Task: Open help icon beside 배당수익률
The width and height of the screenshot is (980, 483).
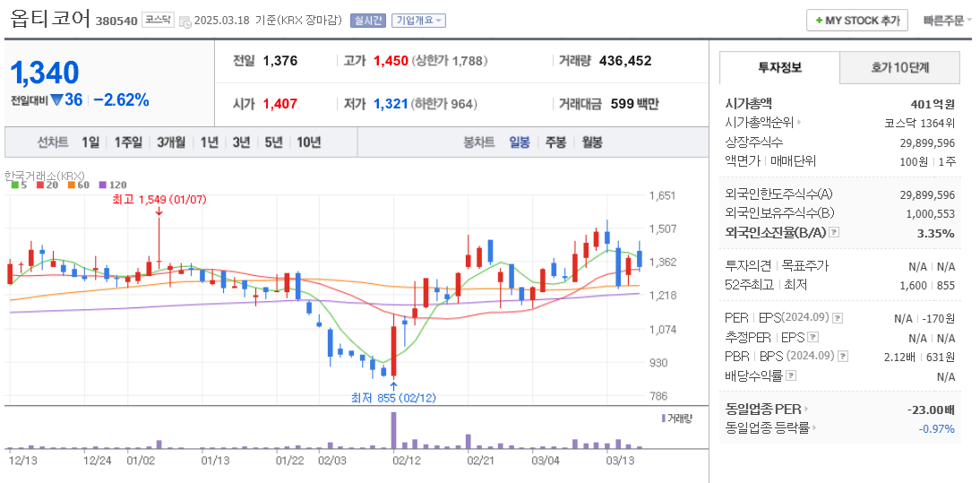Action: coord(791,376)
